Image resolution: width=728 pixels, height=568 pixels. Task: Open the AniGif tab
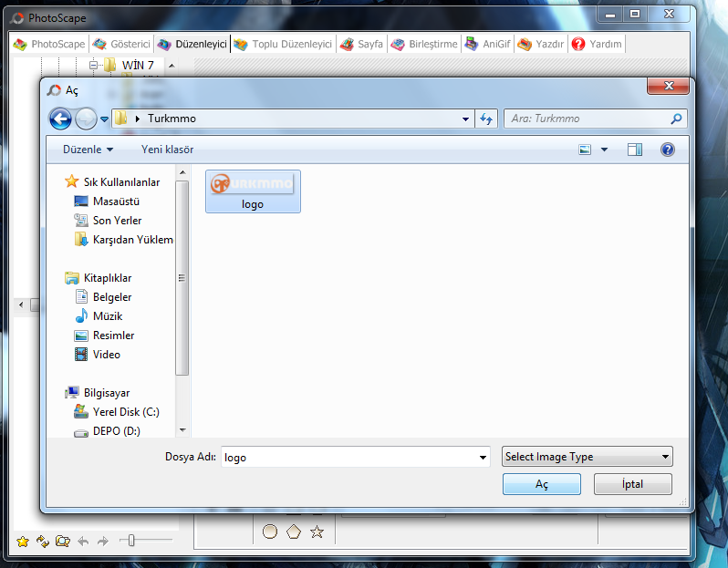click(487, 44)
